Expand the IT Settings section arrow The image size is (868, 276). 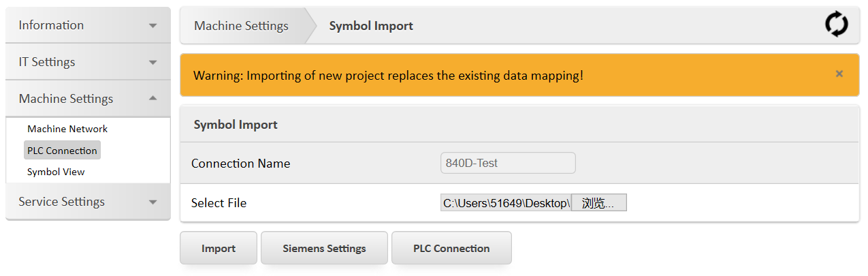pyautogui.click(x=152, y=63)
